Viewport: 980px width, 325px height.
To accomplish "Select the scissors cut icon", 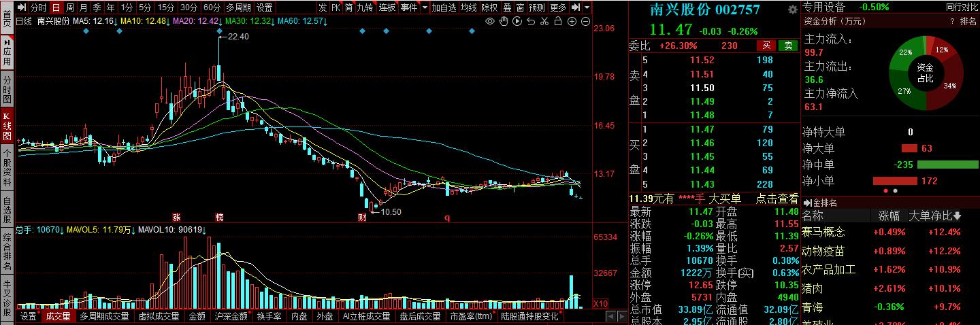I will (x=544, y=22).
